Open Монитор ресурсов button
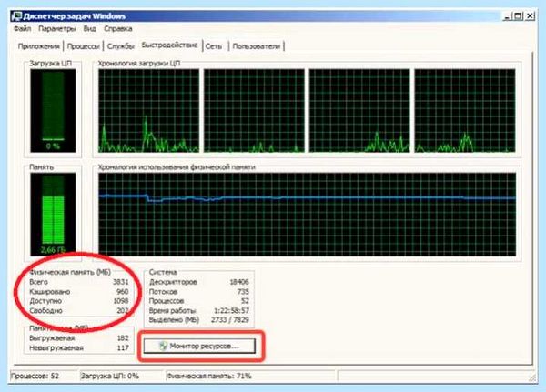 [199, 346]
